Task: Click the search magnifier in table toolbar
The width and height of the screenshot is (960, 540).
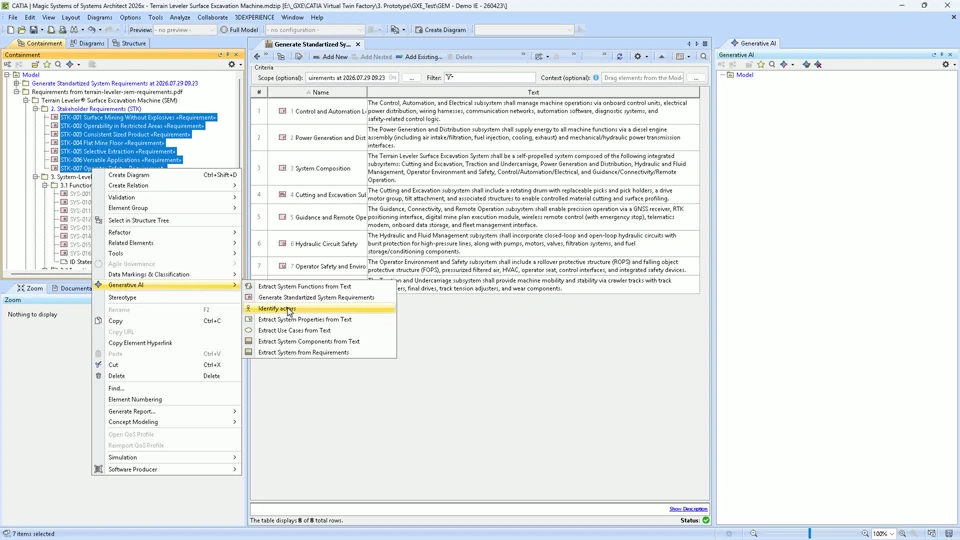Action: [x=703, y=56]
